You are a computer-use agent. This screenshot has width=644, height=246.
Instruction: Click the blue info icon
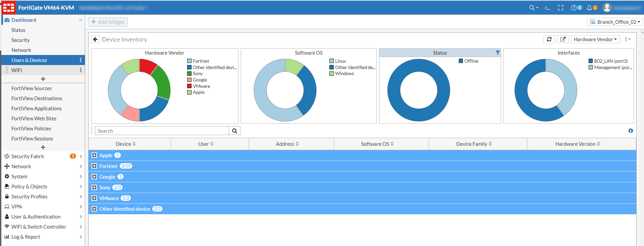pyautogui.click(x=631, y=131)
